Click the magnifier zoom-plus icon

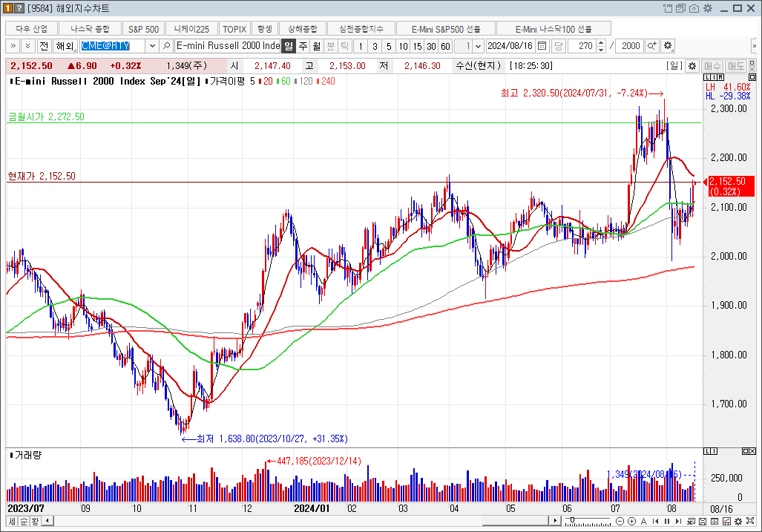[651, 46]
